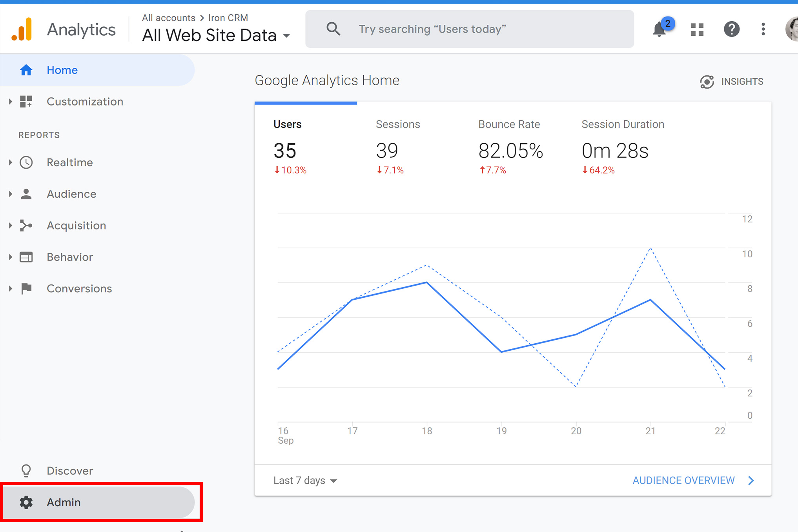Click the Google Analytics Home heading

pyautogui.click(x=327, y=80)
